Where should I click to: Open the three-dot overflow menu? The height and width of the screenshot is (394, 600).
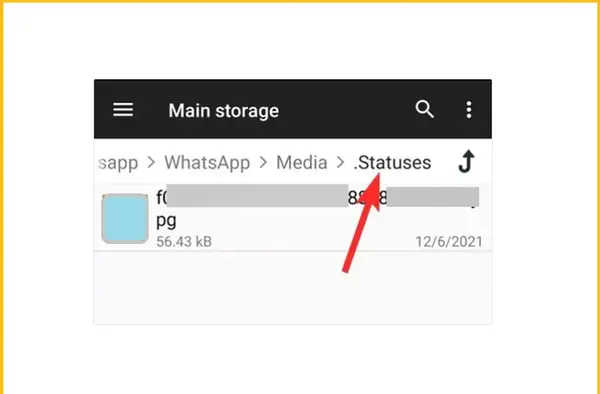click(469, 110)
